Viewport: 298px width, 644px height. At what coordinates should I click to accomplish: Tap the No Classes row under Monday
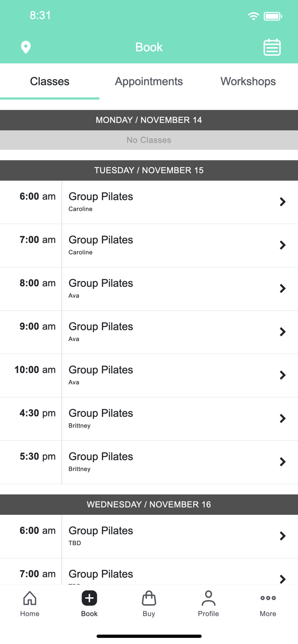[x=149, y=140]
